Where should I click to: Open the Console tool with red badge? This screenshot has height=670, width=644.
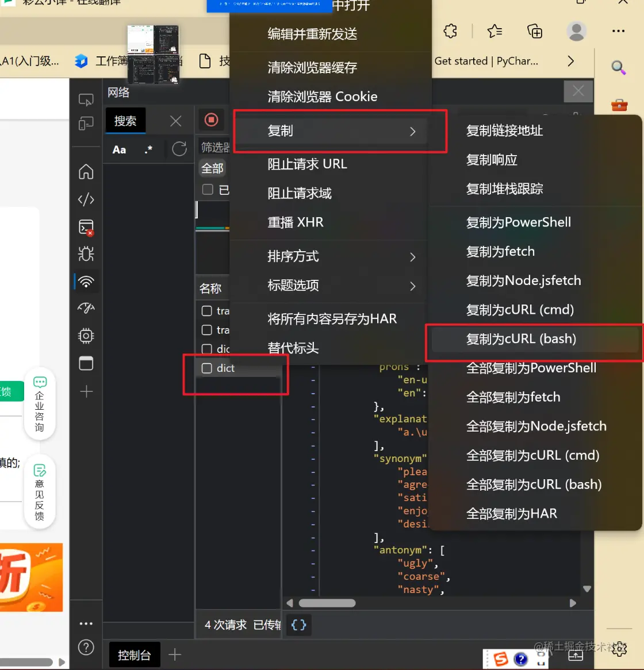pos(86,227)
